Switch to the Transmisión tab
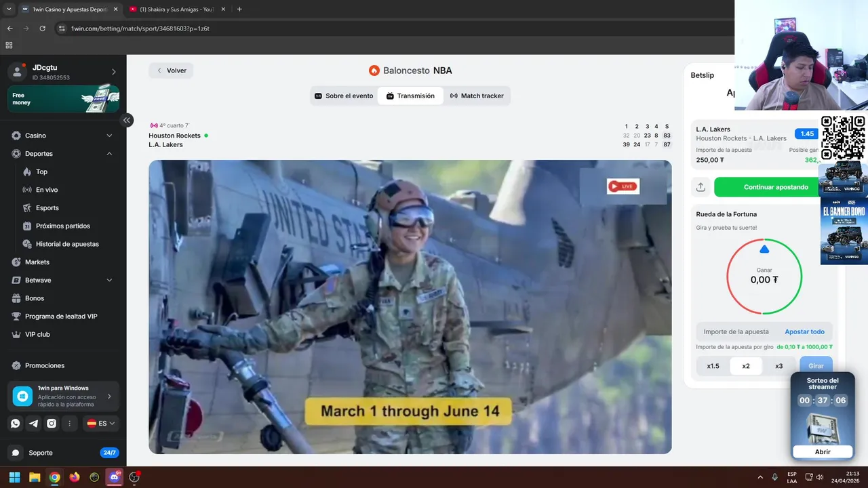The image size is (868, 488). 410,96
